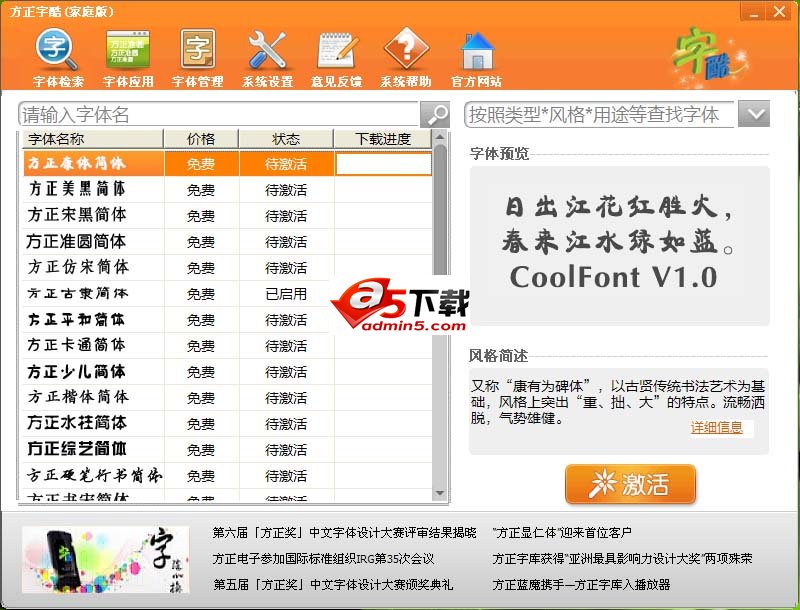The width and height of the screenshot is (800, 610).
Task: Minimize the 方正字酷 window
Action: coord(753,11)
